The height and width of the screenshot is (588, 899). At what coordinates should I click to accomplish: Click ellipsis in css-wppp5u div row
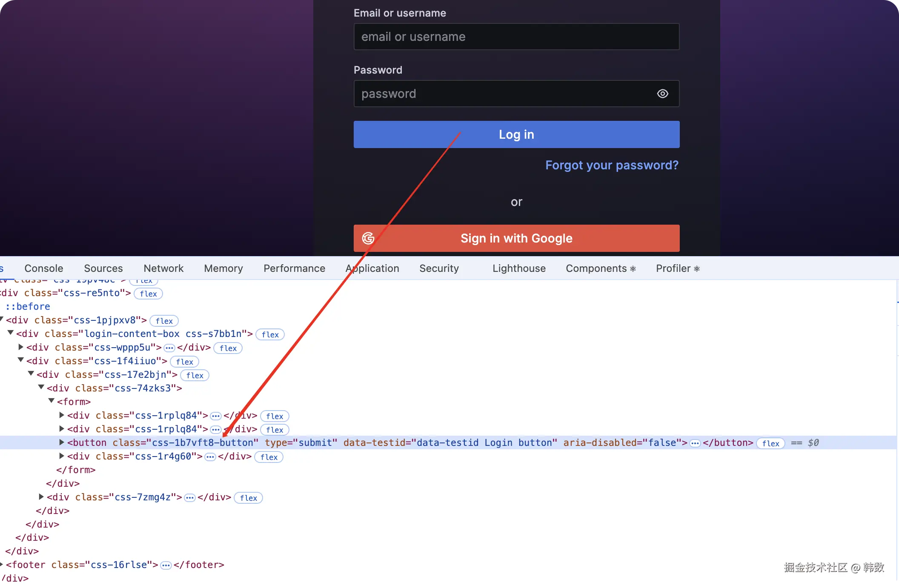[x=169, y=348]
